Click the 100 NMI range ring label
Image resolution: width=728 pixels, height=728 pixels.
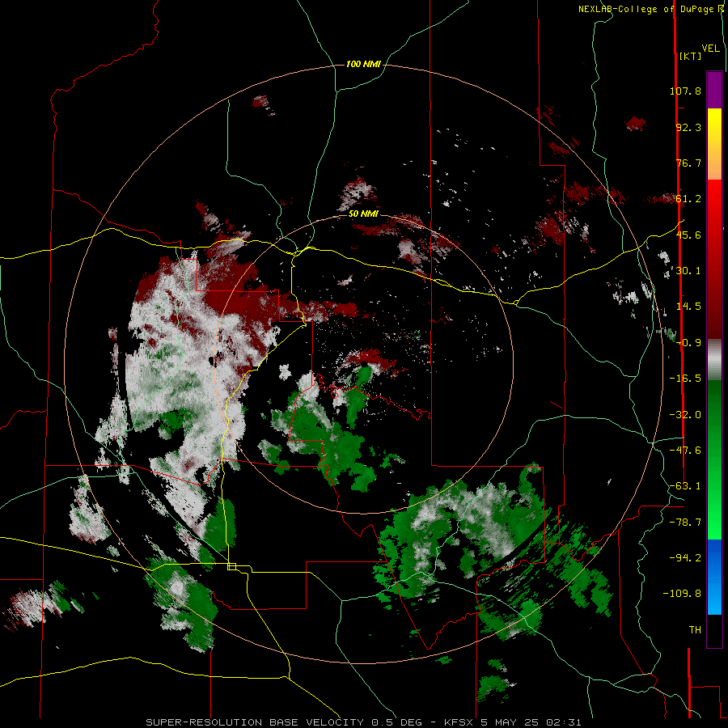(363, 64)
